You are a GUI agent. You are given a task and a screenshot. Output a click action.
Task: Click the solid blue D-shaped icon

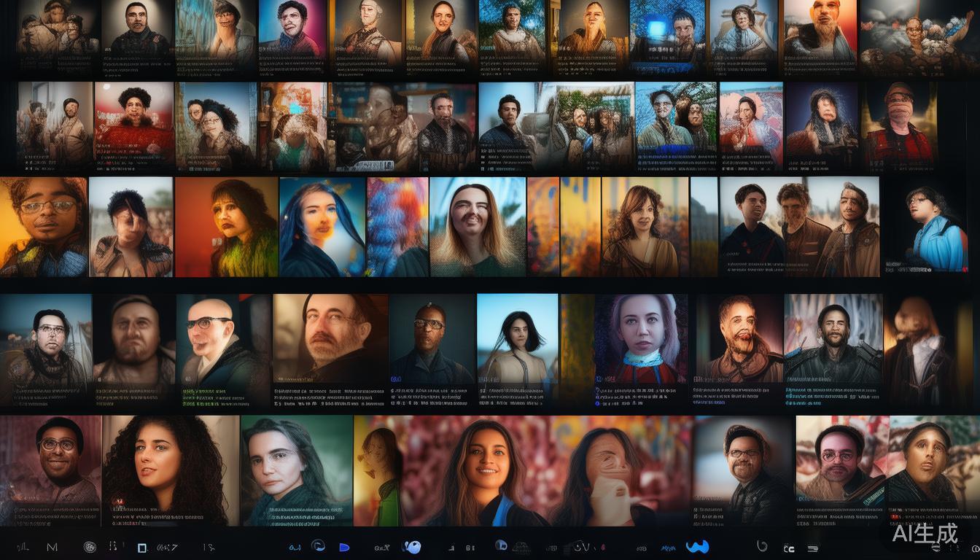(x=344, y=547)
